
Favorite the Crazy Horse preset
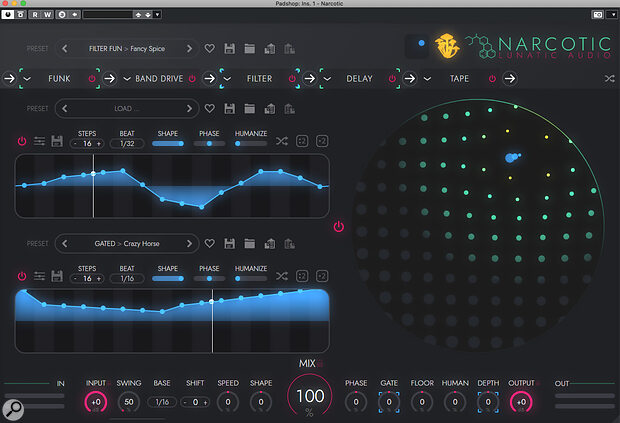pos(210,244)
